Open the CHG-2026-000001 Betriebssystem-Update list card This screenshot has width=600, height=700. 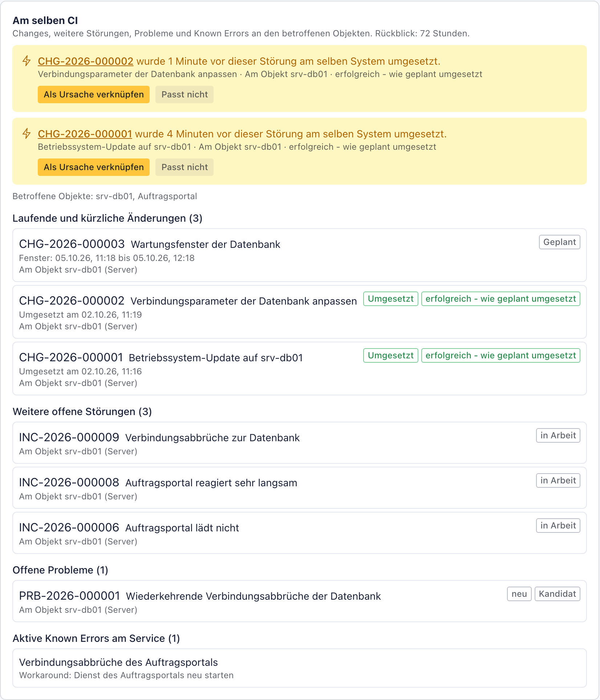tap(300, 369)
